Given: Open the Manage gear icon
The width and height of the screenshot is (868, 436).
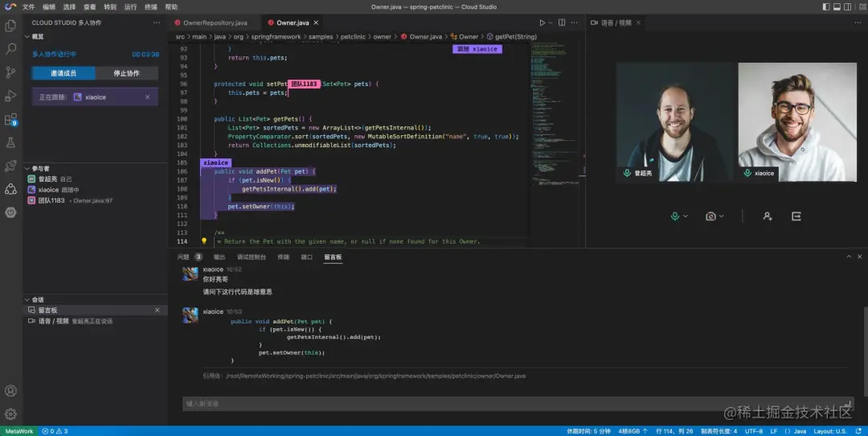Looking at the screenshot, I should point(10,413).
